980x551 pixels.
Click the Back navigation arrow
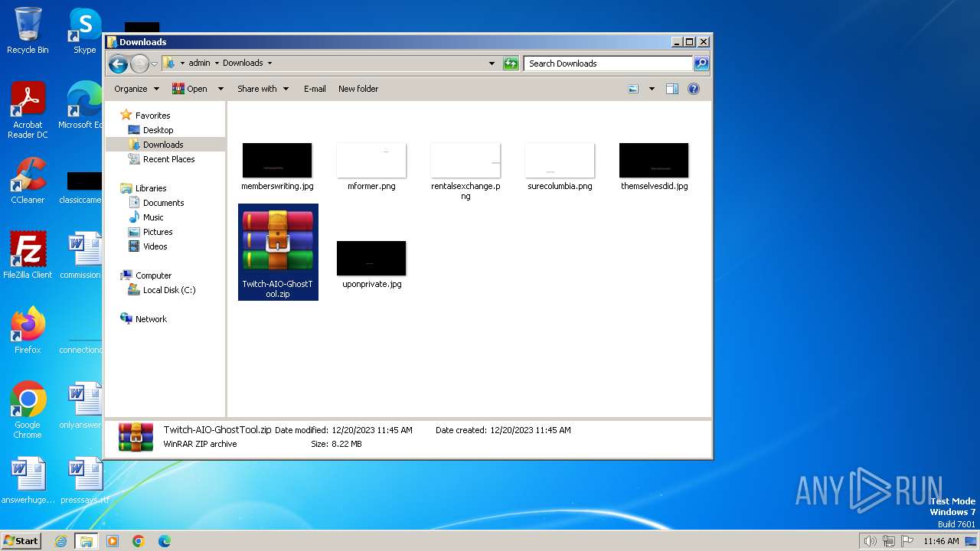[118, 64]
